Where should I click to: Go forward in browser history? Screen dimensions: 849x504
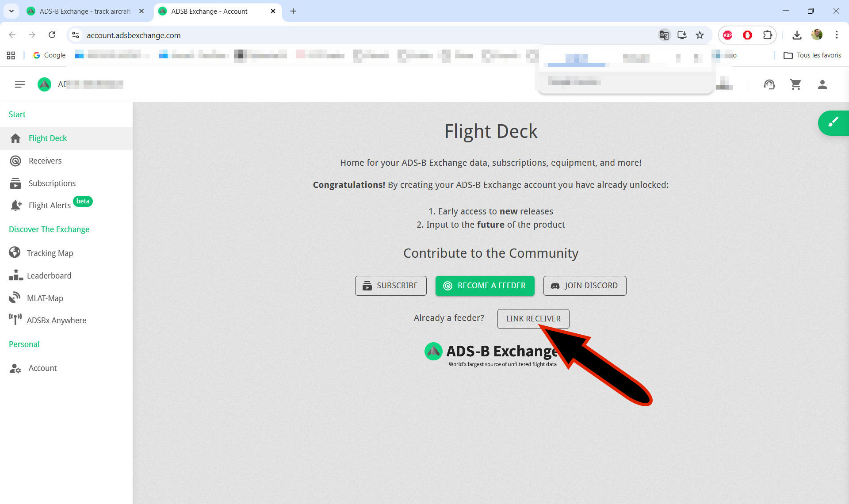click(32, 35)
